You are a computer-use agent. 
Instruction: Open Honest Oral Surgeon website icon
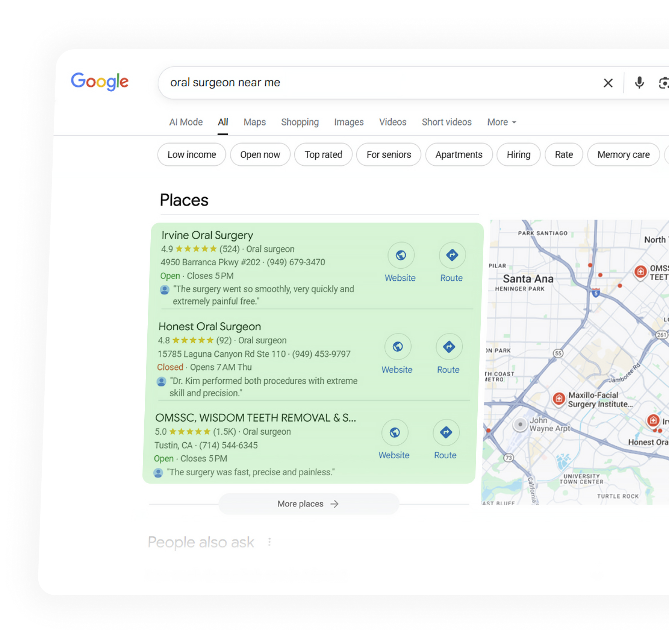[398, 347]
